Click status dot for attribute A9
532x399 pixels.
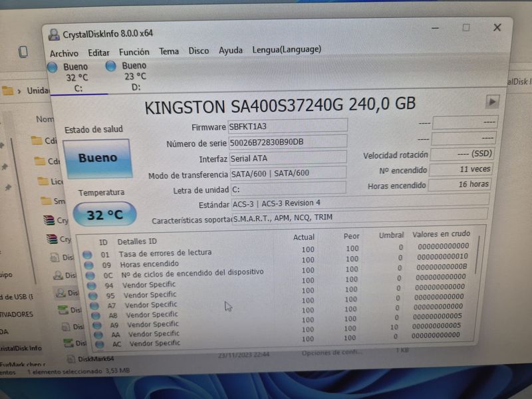97,325
